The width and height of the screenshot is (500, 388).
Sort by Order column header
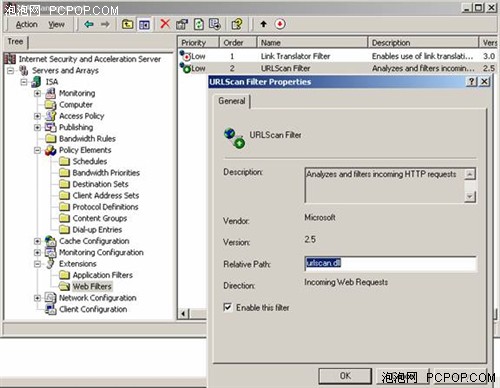click(x=238, y=43)
